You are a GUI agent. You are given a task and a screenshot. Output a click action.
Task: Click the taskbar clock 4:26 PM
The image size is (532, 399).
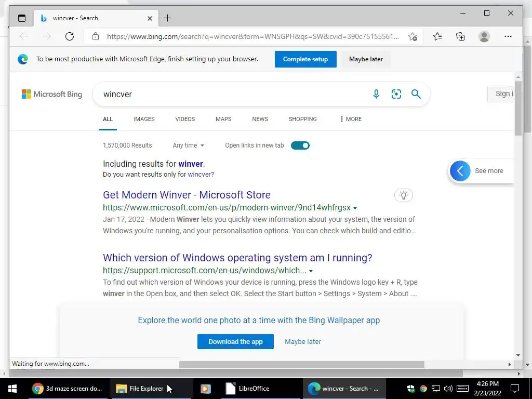point(487,389)
